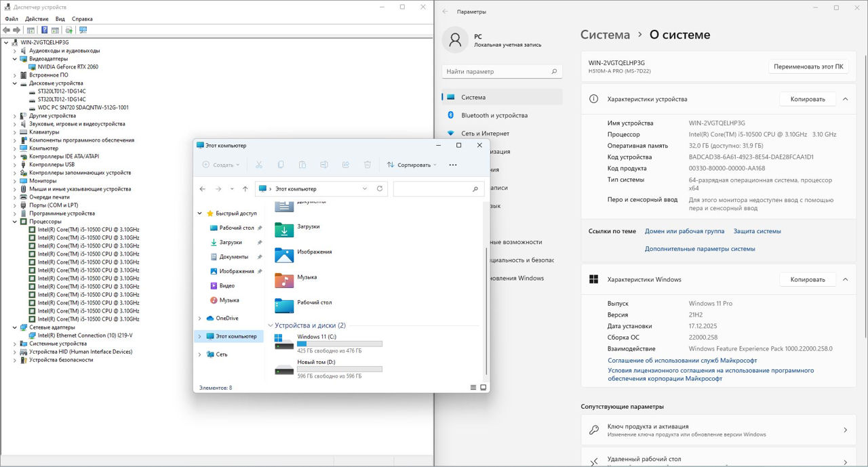Click the Переименовать этот ПК button
The image size is (868, 467).
[808, 66]
